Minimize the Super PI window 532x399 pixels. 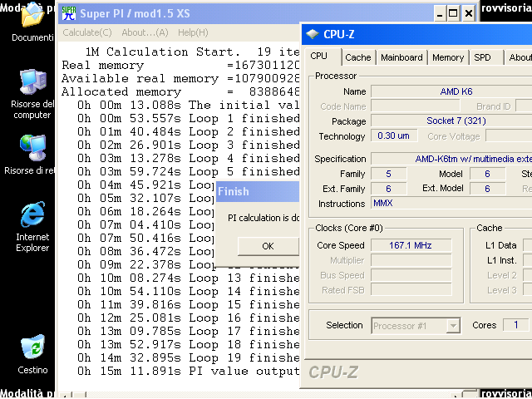(x=440, y=13)
